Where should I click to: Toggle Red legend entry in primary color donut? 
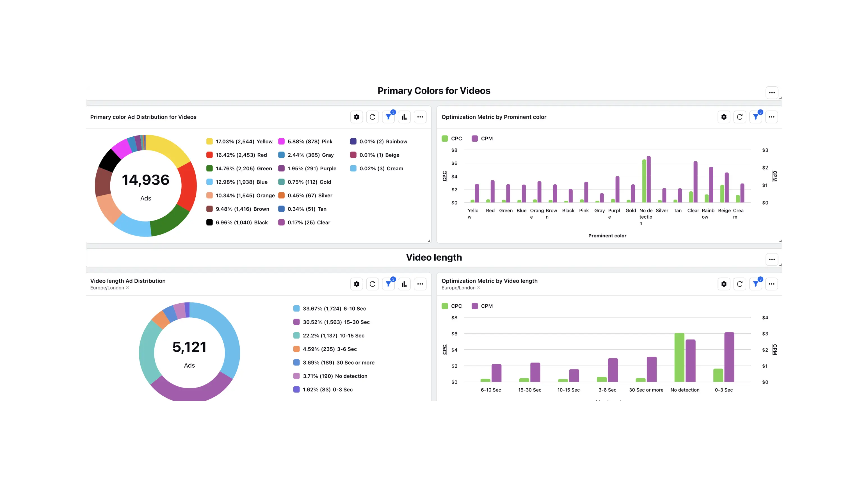(237, 155)
